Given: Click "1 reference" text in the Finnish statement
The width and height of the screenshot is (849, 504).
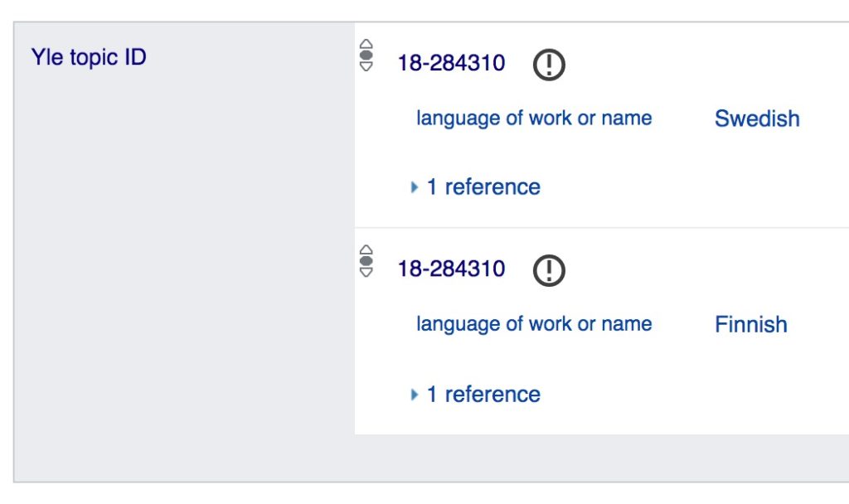Looking at the screenshot, I should [483, 395].
